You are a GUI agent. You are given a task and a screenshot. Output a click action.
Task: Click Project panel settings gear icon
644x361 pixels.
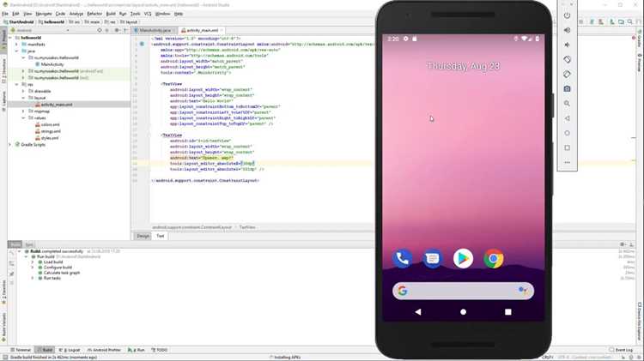pyautogui.click(x=117, y=30)
